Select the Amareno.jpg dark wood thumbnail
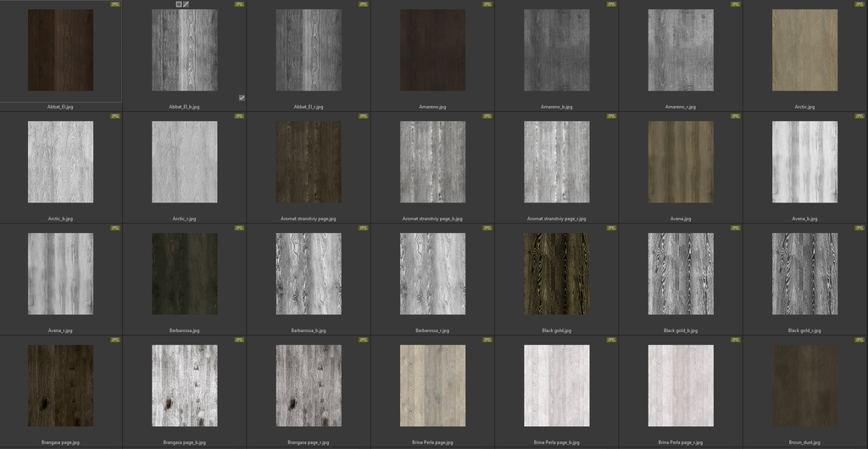 point(432,50)
